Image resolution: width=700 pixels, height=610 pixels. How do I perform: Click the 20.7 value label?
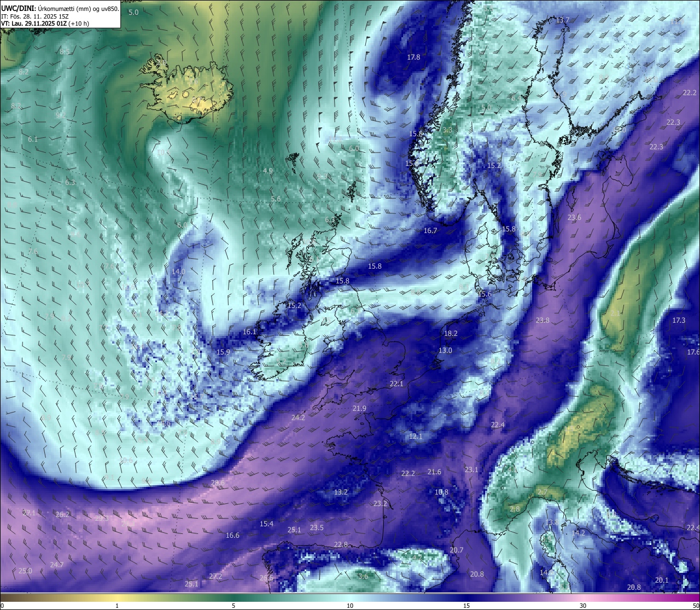coord(457,550)
